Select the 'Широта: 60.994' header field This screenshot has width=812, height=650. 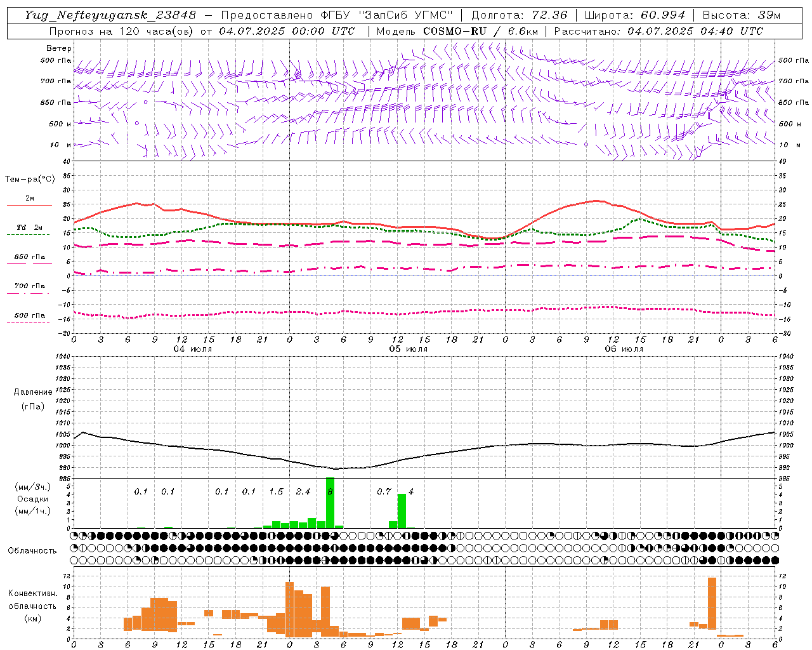click(x=634, y=15)
